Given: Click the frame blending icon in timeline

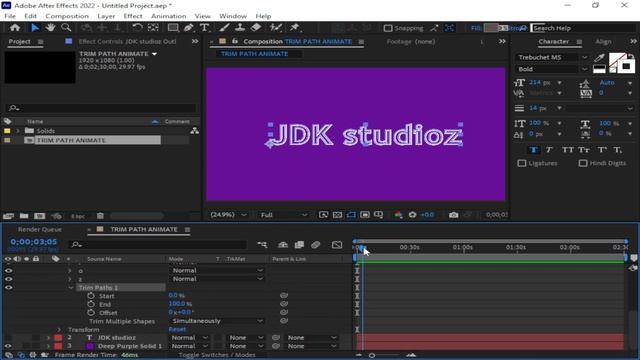Looking at the screenshot, I should click(x=299, y=244).
